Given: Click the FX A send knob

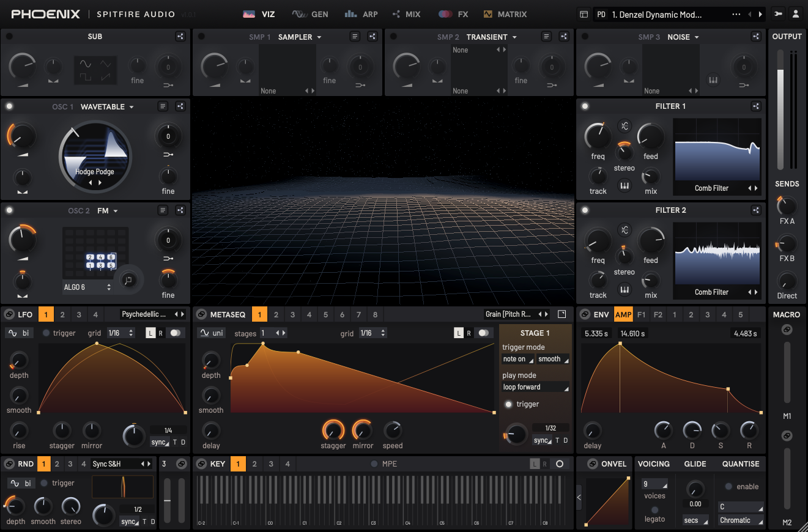Looking at the screenshot, I should (x=787, y=206).
